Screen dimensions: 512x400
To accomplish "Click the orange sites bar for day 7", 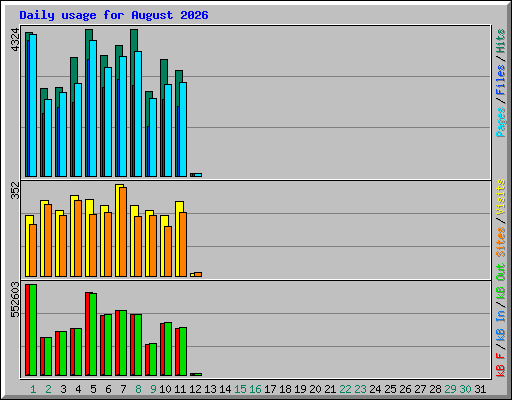I will pyautogui.click(x=123, y=232).
